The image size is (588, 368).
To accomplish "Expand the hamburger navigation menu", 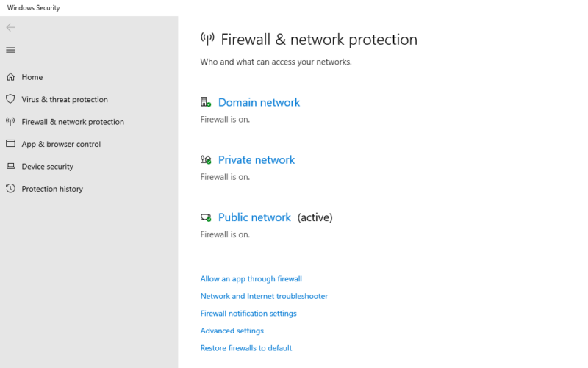I will pos(10,50).
